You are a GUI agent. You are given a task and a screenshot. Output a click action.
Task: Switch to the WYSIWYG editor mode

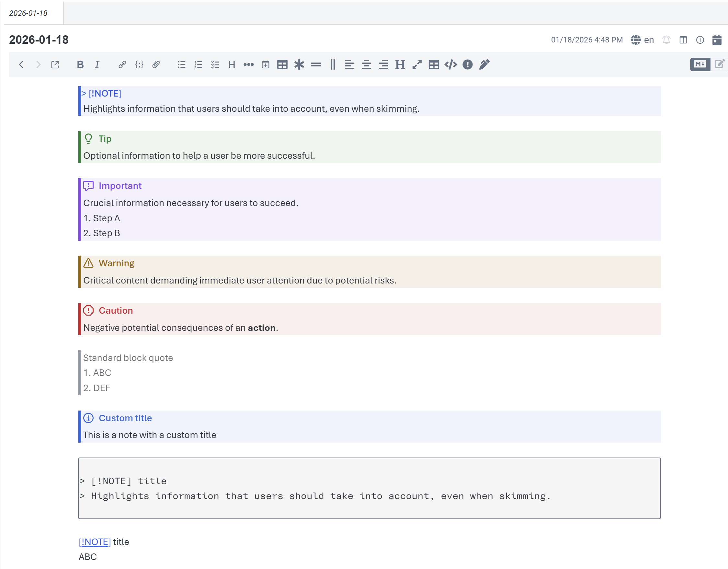(x=720, y=64)
